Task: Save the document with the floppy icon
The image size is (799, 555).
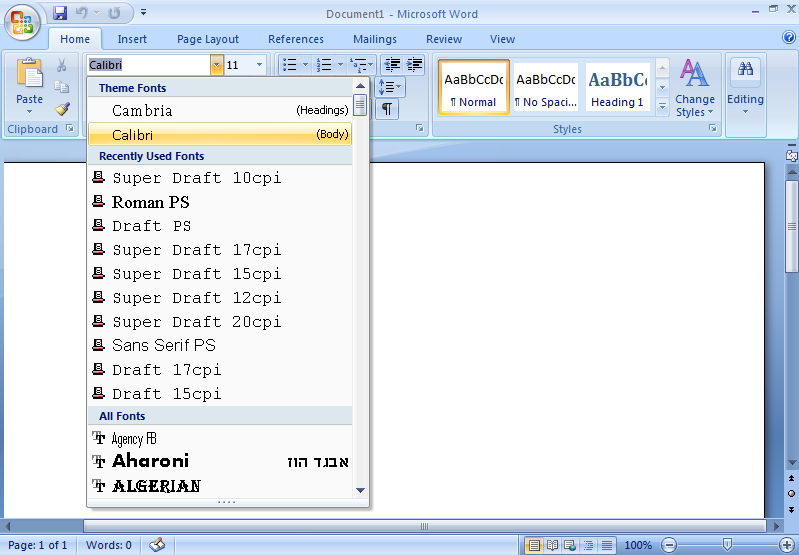Action: tap(60, 13)
